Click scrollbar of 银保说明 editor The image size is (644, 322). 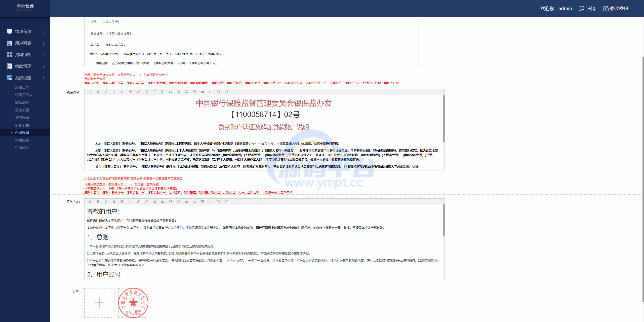point(444,118)
